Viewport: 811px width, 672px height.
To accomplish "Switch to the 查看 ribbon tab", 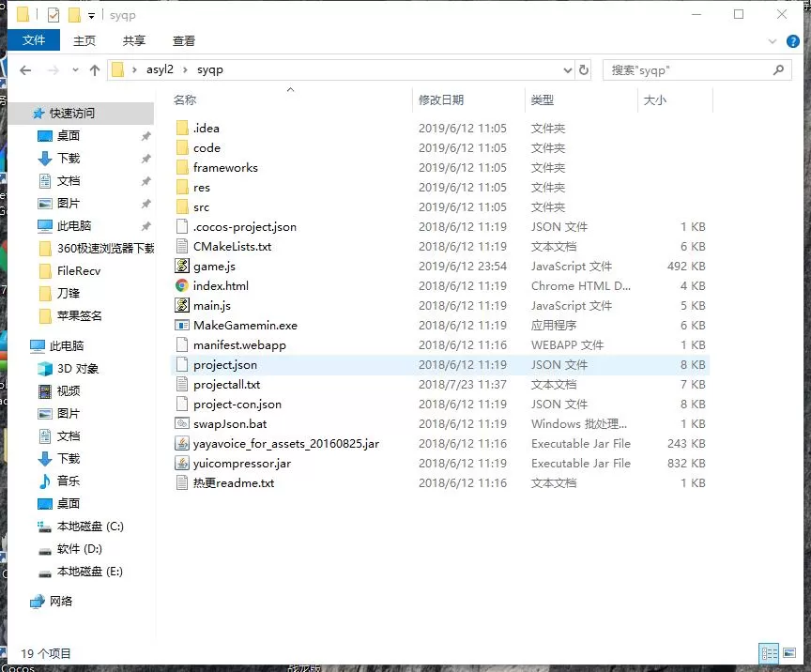I will (184, 40).
